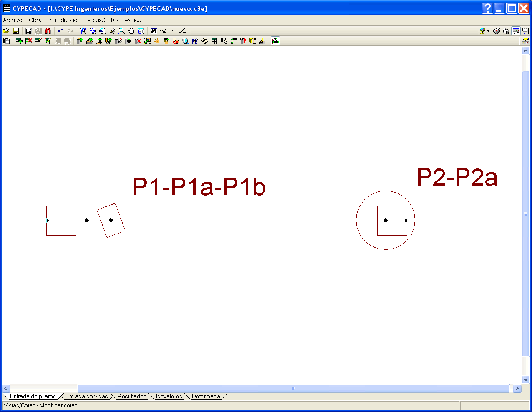The width and height of the screenshot is (532, 412).
Task: Click the delete column red X icon
Action: click(x=137, y=41)
